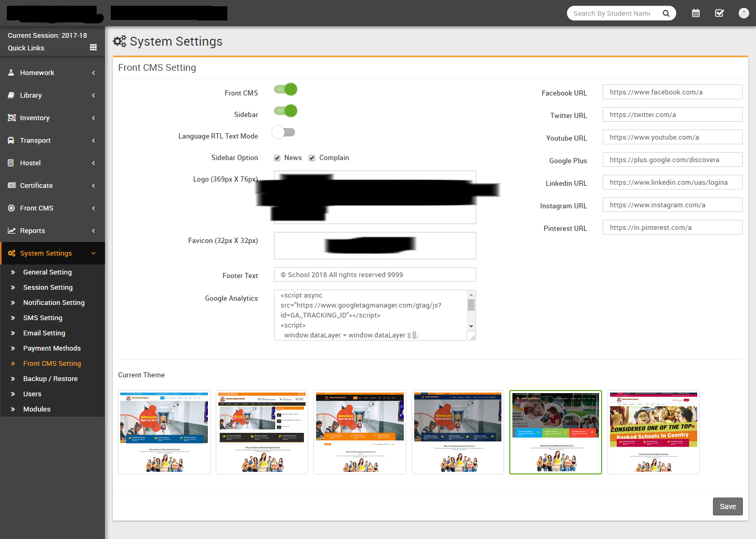756x539 pixels.
Task: Uncheck the News sidebar option
Action: (x=277, y=158)
